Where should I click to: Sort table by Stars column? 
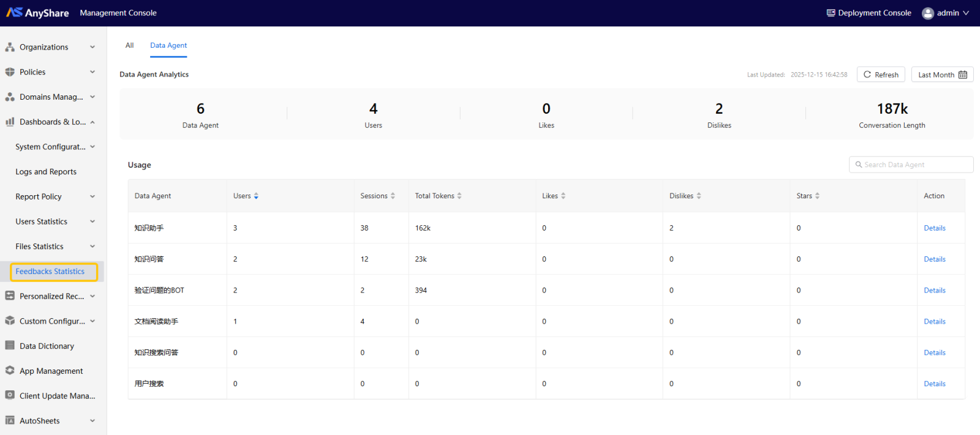point(817,196)
